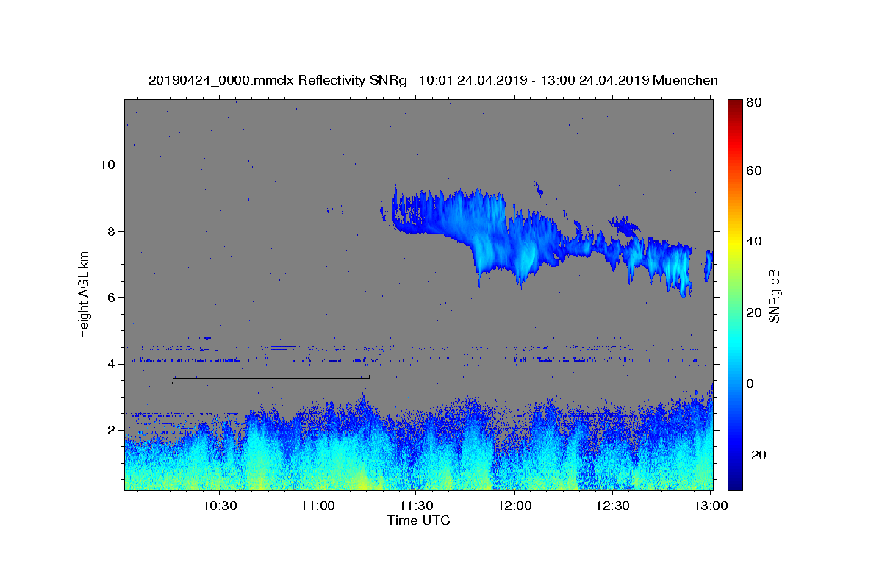Click the 11:30 time tick label
The image size is (882, 588).
tap(416, 506)
